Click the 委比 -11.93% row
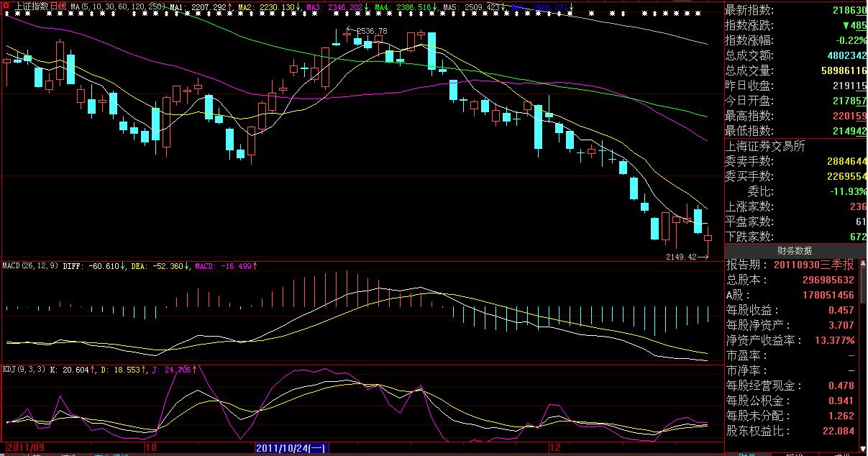This screenshot has width=868, height=456. point(794,191)
